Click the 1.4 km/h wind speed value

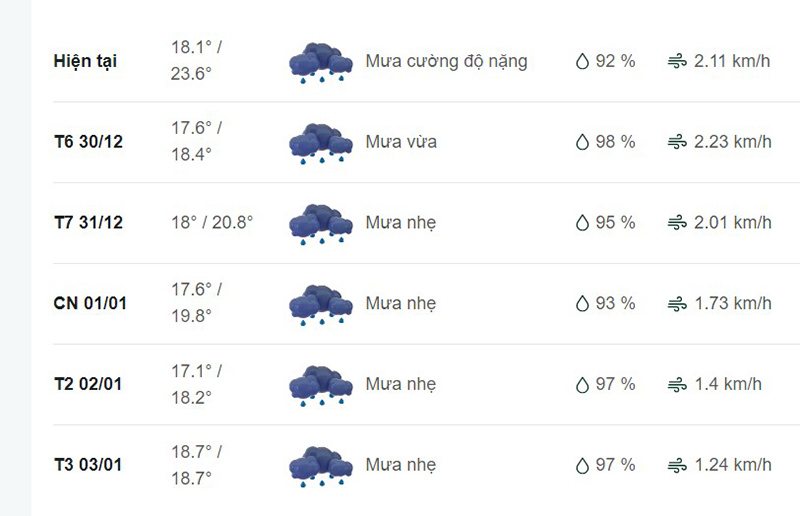728,384
